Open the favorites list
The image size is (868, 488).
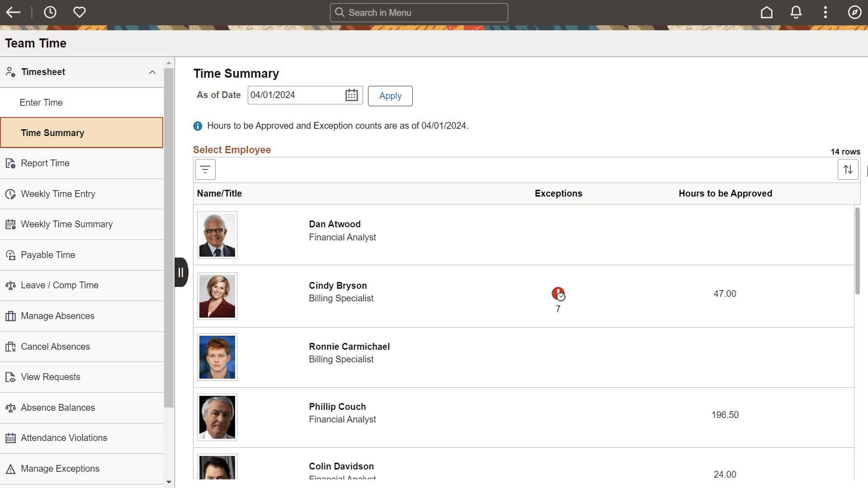pos(80,12)
